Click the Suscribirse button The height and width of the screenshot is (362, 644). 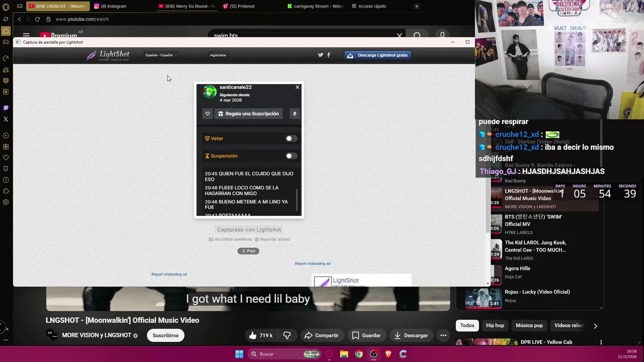tap(166, 335)
